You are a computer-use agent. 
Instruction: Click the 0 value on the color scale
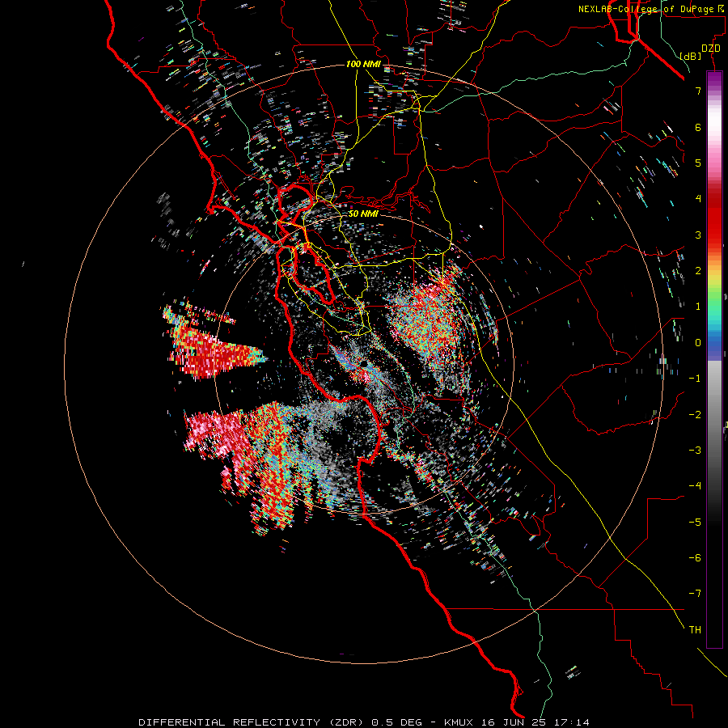(698, 343)
